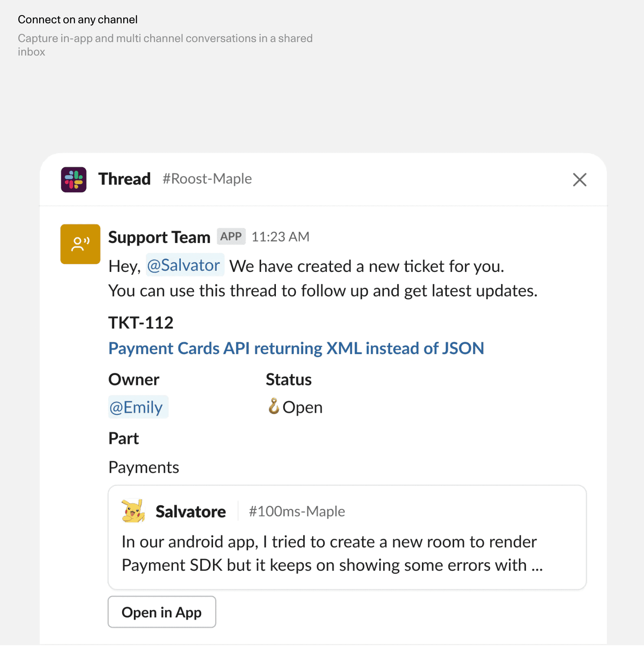Click the TKT-112 ticket number
Screen dimensions: 644x646
(141, 323)
